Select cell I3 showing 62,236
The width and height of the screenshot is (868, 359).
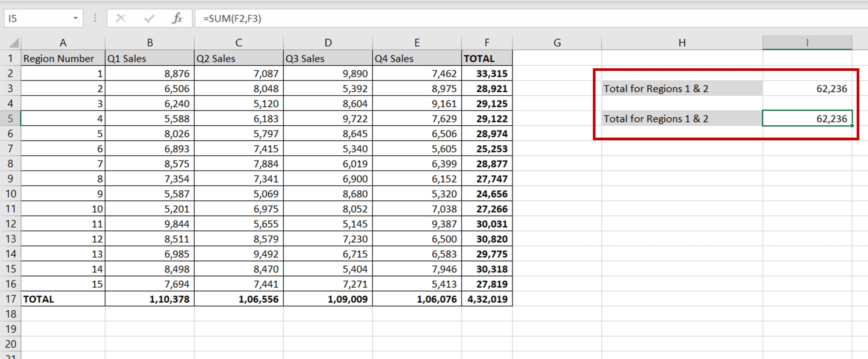pos(807,88)
